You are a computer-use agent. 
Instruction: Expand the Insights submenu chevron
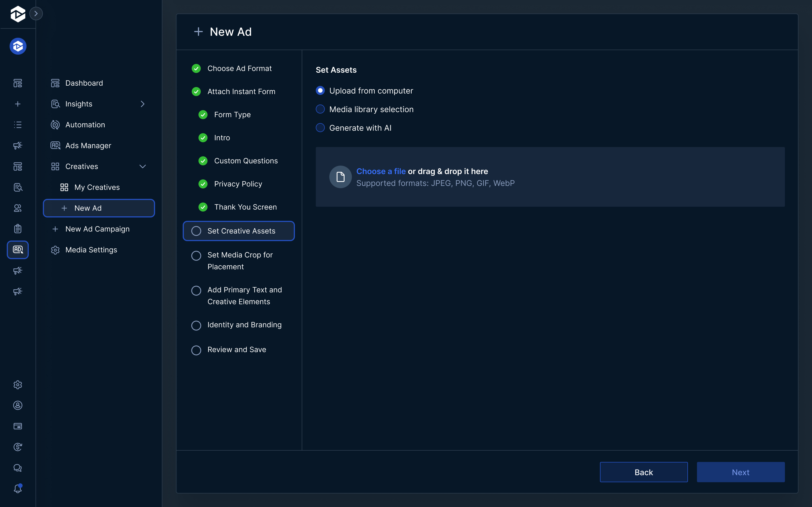tap(143, 104)
